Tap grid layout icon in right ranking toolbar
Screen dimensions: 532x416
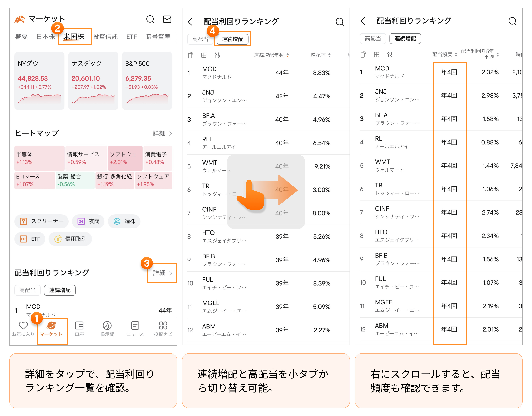[377, 55]
